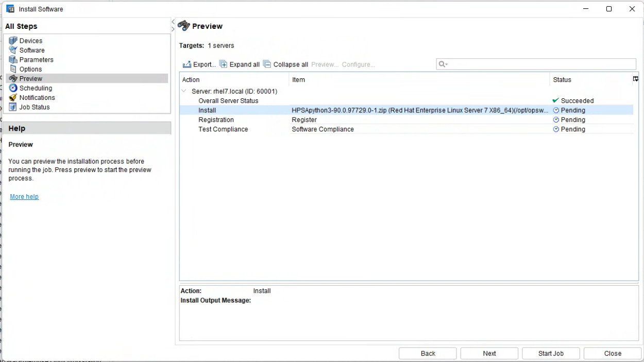Click Collapse all toolbar label
The image size is (644, 362).
point(291,64)
